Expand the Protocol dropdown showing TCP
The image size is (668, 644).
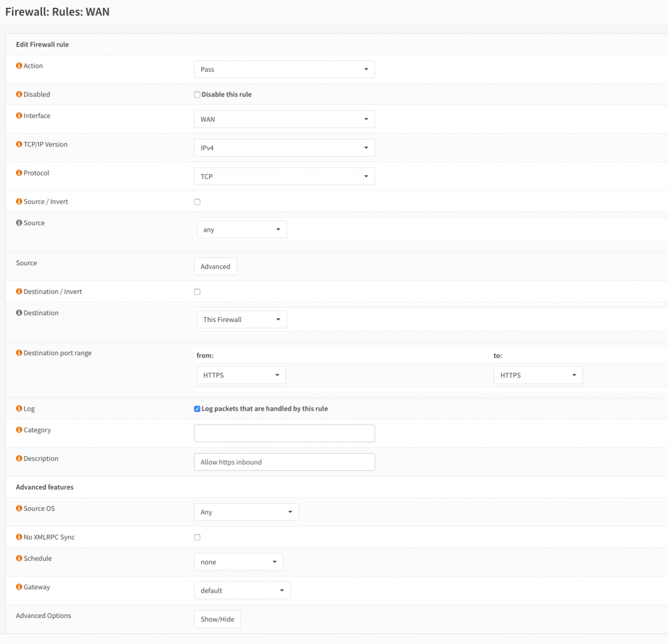coord(284,176)
